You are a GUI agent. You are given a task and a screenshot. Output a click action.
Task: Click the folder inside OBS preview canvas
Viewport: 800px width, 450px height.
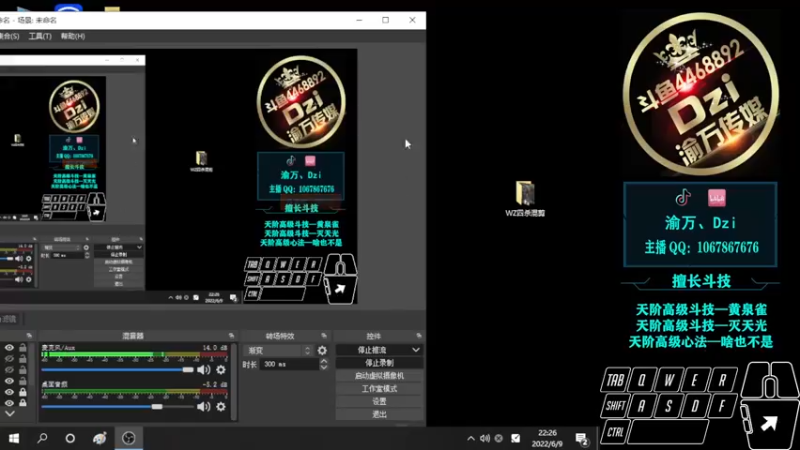[x=201, y=161]
